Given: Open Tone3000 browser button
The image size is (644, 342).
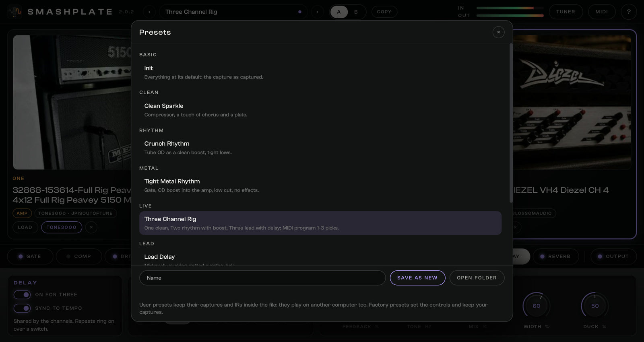Looking at the screenshot, I should pyautogui.click(x=62, y=227).
